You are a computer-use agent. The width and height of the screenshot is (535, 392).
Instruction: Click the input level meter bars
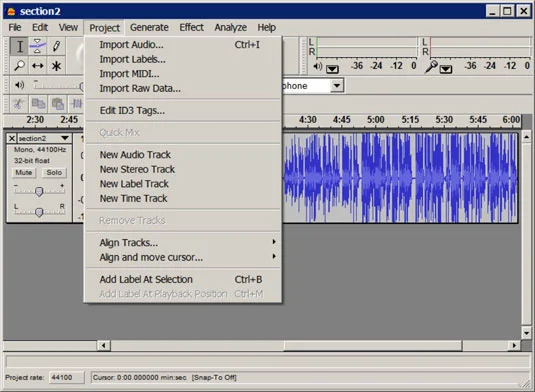coord(480,47)
